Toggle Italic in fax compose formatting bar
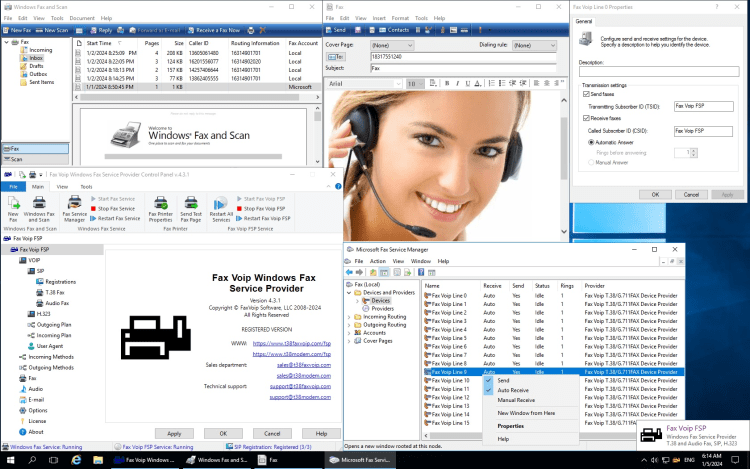The width and height of the screenshot is (750, 469). coord(457,84)
